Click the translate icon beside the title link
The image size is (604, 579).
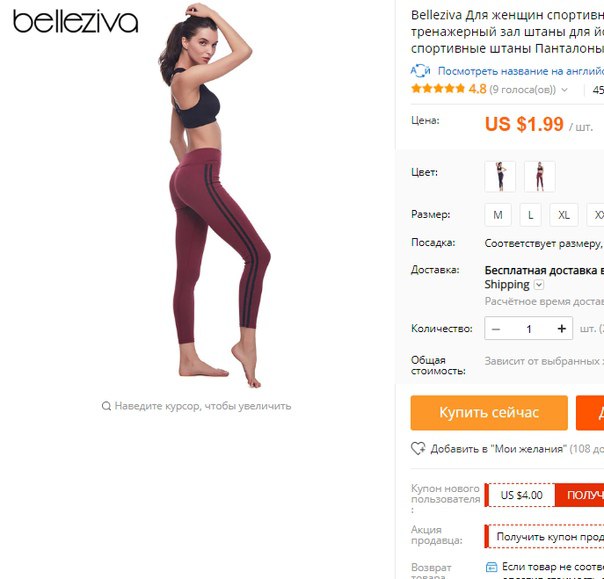pos(420,71)
